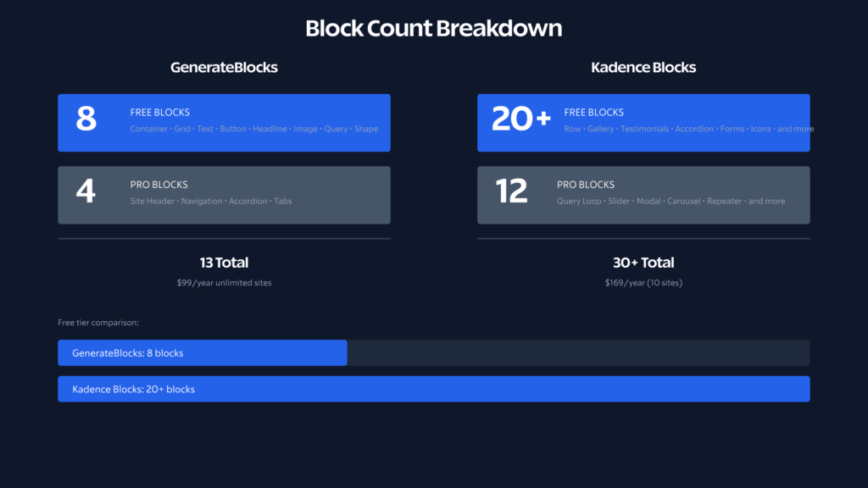Click the GenerateBlocks pro blocks number 4
The image size is (868, 488).
[x=86, y=191]
